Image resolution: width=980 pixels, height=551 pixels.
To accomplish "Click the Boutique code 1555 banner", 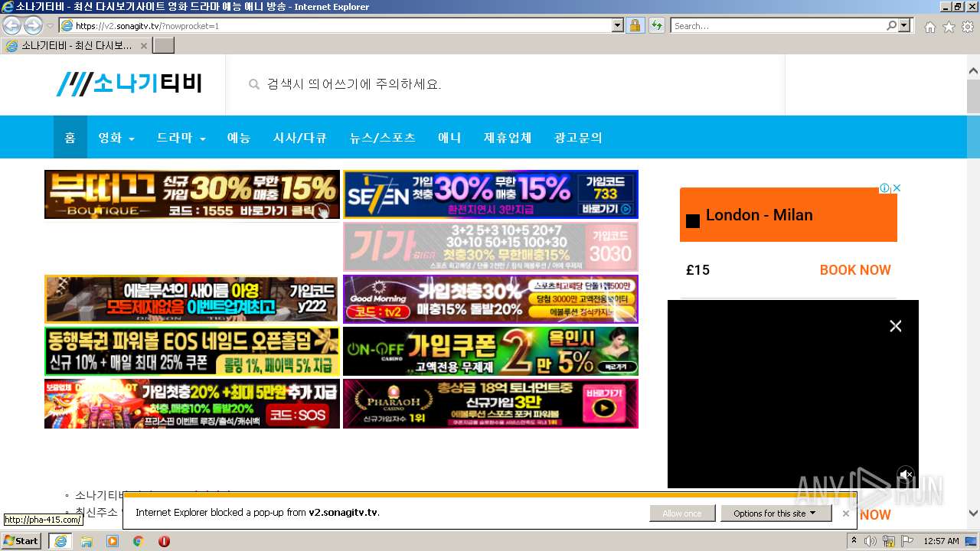I will 192,194.
